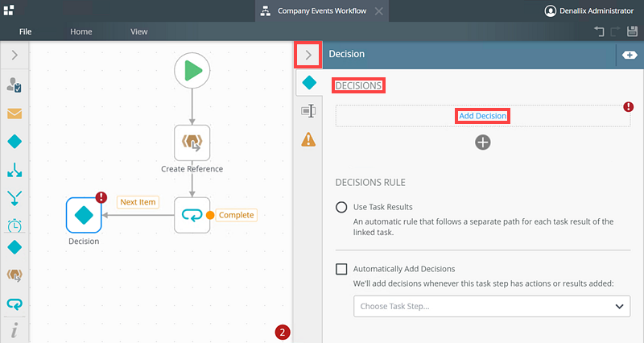Open the red error count badge '2'
Image resolution: width=644 pixels, height=343 pixels.
coord(283,333)
